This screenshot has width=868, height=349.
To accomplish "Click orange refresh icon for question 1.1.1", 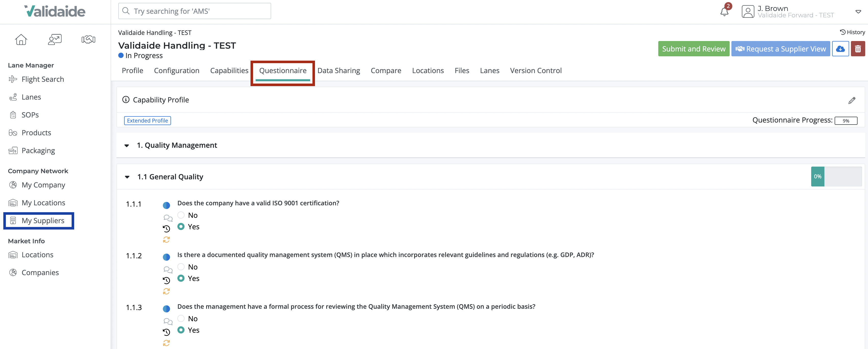I will [x=166, y=239].
